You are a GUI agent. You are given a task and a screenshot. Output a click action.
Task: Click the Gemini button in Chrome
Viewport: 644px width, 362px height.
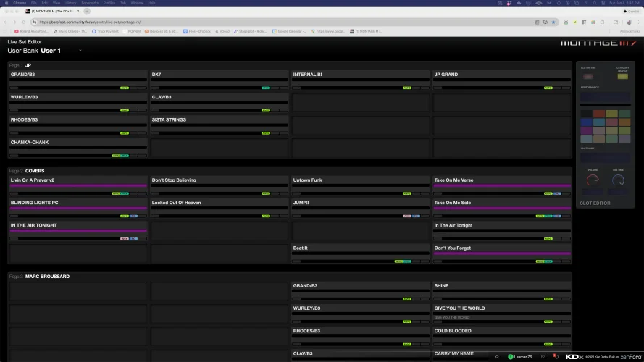(x=631, y=12)
